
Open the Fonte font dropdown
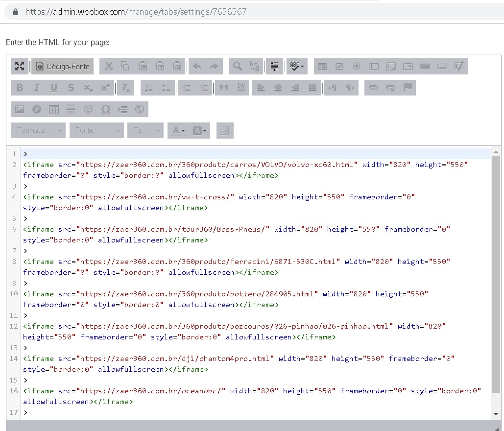click(x=97, y=130)
